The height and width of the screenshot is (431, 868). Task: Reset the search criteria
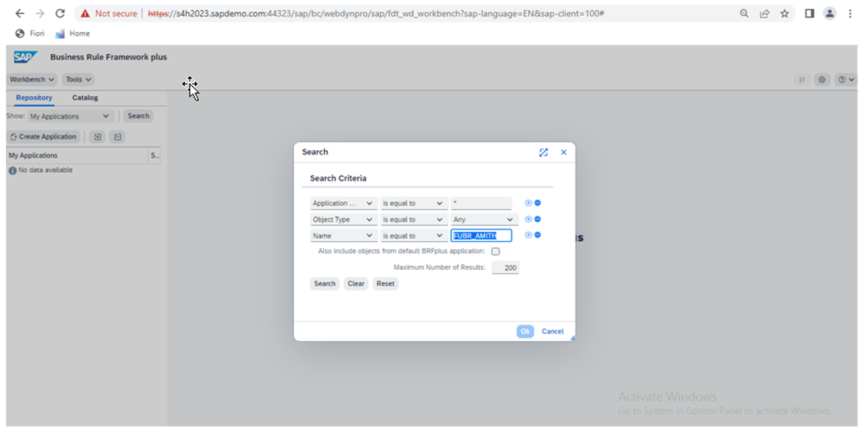pyautogui.click(x=385, y=283)
